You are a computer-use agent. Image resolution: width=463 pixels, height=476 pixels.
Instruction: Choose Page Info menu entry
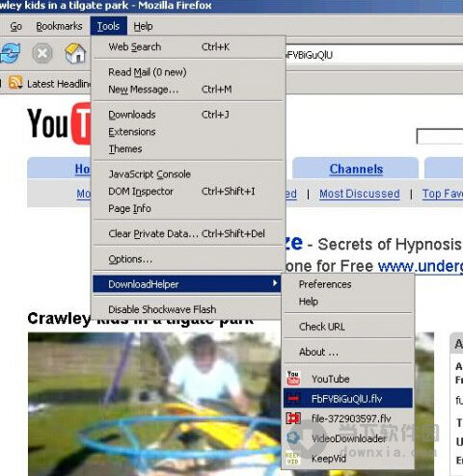188,208
